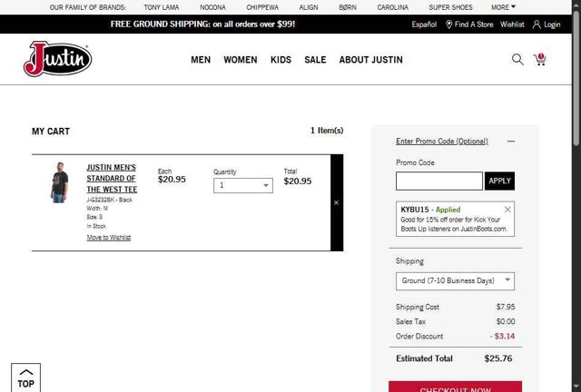Click the Find A Store pin icon
Screen dimensions: 581x392
448,24
